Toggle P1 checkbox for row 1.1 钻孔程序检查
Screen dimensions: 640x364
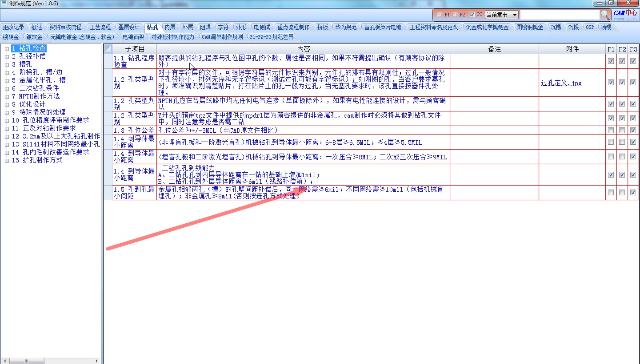click(611, 61)
